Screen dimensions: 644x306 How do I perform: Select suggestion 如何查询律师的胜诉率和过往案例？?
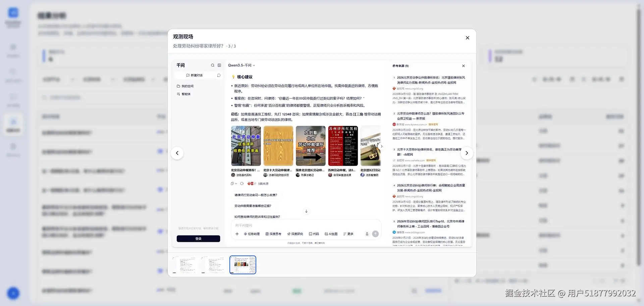(257, 217)
